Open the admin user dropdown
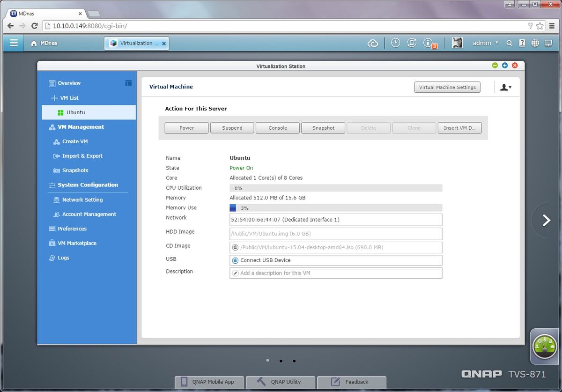Image resolution: width=562 pixels, height=392 pixels. pos(485,43)
